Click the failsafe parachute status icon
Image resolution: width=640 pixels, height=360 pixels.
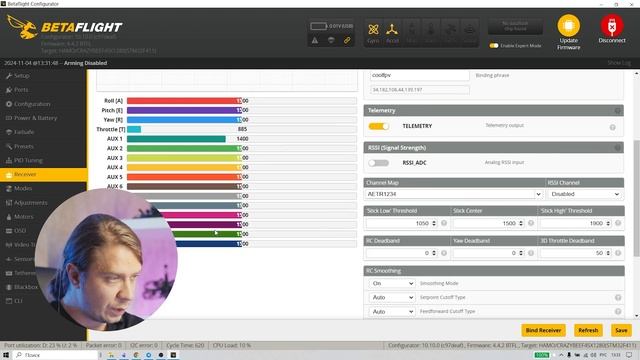point(331,40)
